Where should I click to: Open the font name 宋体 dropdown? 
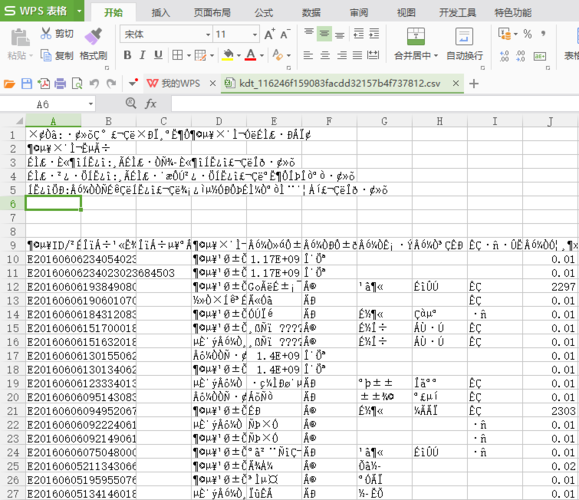pos(208,35)
